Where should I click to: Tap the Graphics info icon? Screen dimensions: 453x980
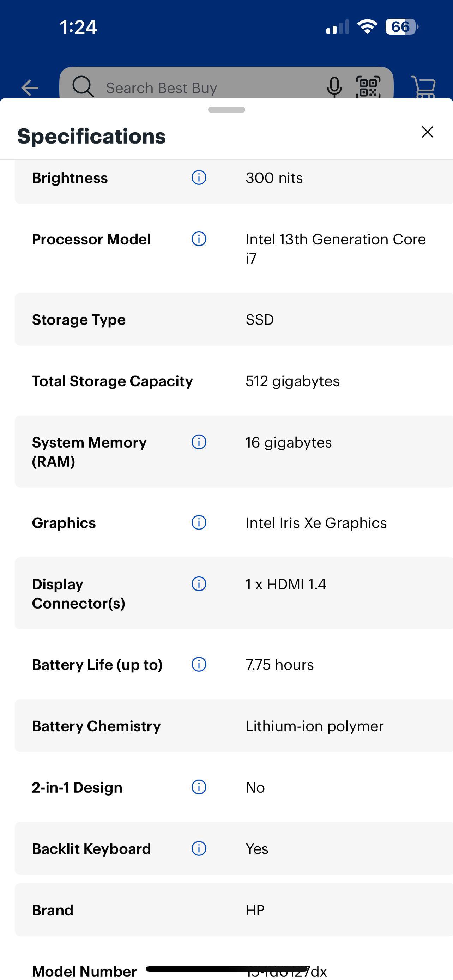199,522
